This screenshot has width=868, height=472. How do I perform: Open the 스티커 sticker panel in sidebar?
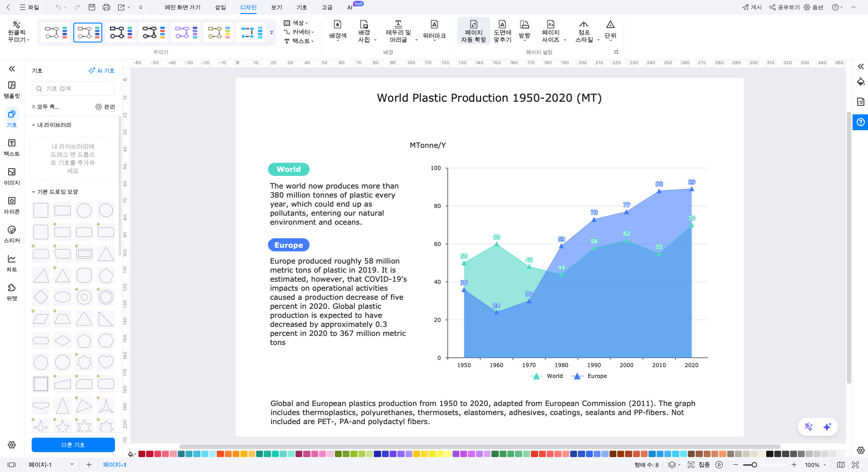(12, 234)
